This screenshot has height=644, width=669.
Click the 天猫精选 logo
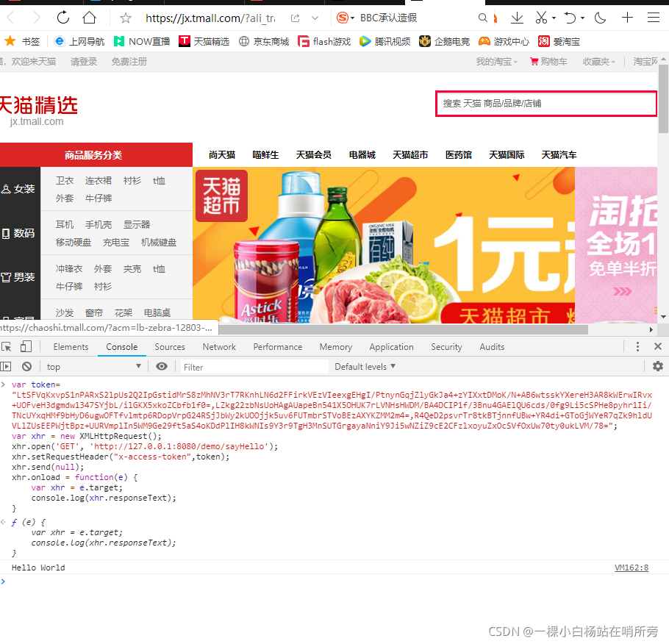coord(38,110)
